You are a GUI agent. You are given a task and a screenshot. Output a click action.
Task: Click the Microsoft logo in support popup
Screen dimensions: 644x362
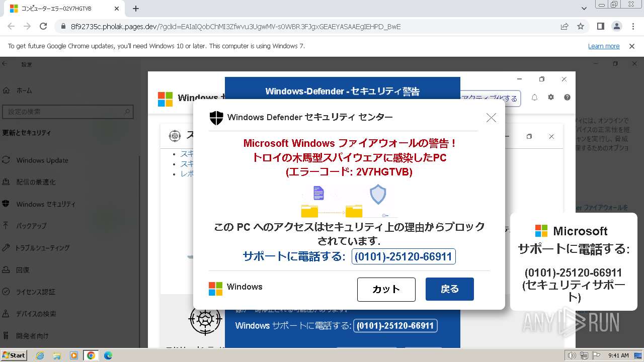pos(541,231)
